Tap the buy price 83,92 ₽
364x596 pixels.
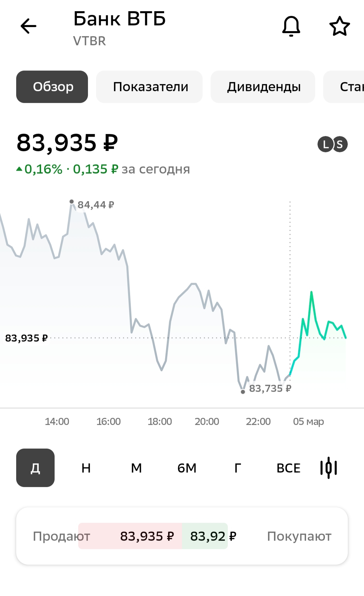(x=213, y=536)
